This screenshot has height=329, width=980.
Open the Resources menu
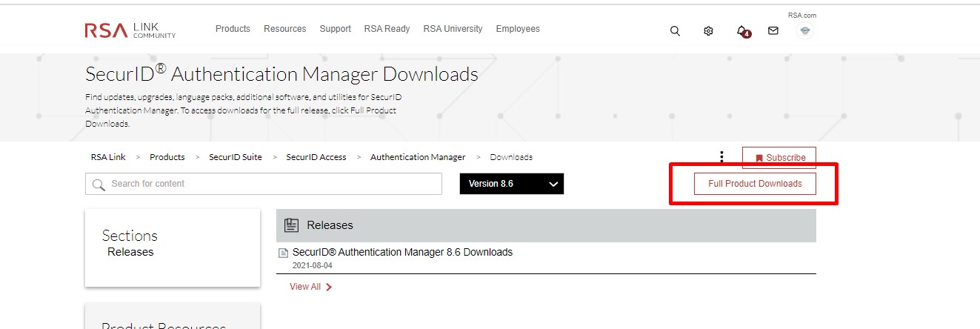[284, 29]
